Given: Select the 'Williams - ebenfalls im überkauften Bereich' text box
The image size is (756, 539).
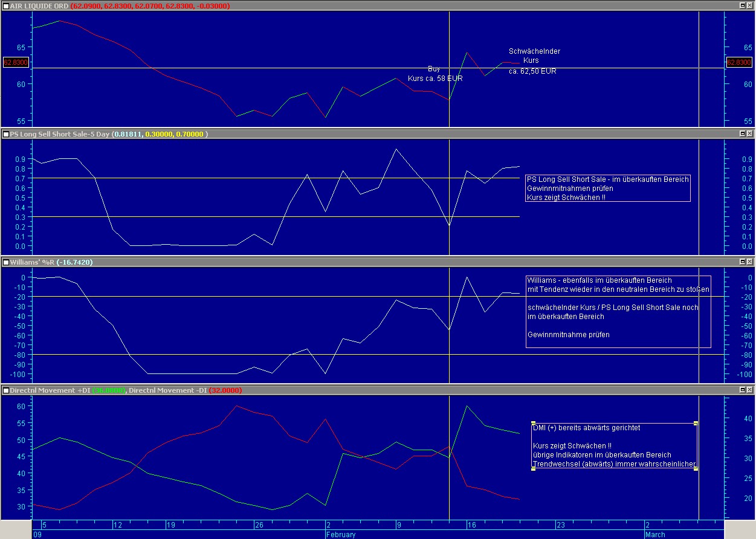Looking at the screenshot, I should coord(618,311).
